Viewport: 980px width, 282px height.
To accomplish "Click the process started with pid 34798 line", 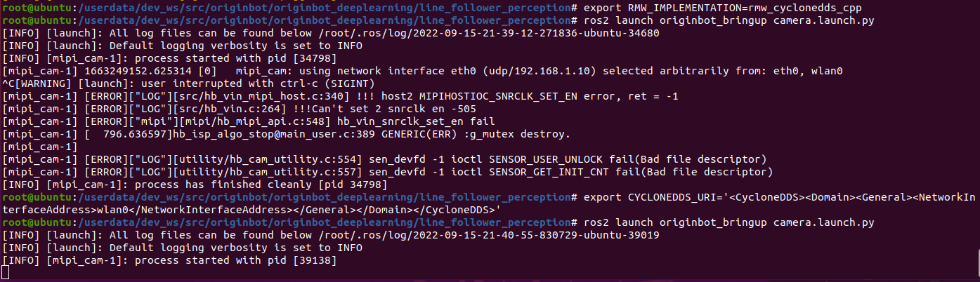I will (170, 58).
